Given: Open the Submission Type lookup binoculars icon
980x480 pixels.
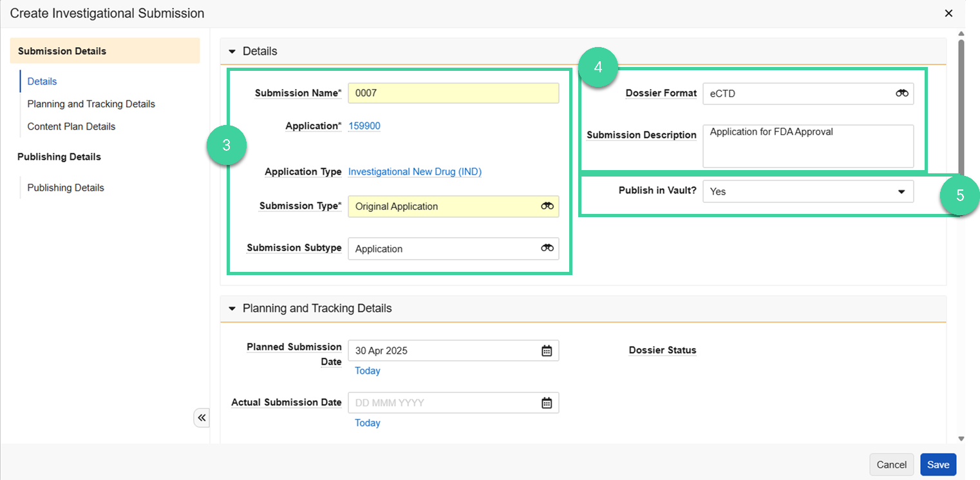Looking at the screenshot, I should (x=547, y=206).
